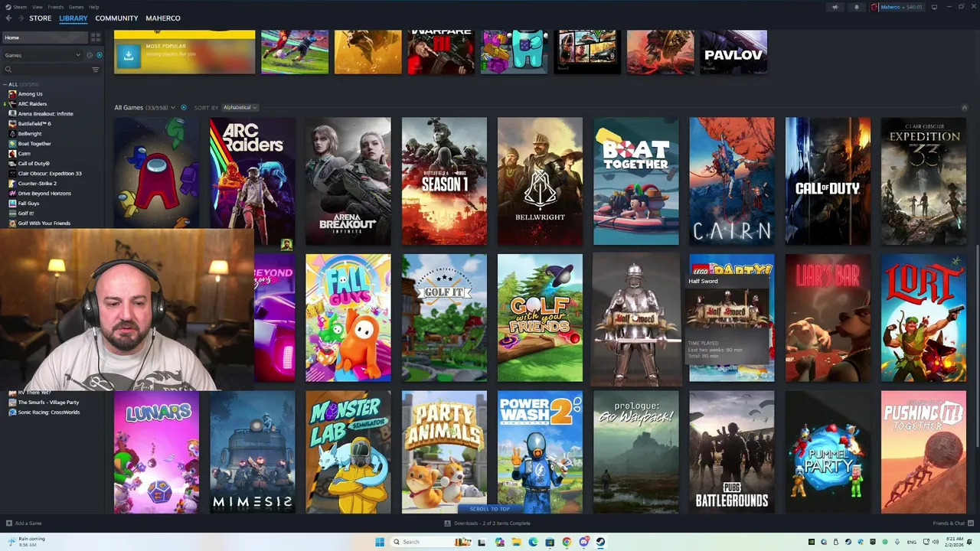The height and width of the screenshot is (551, 980).
Task: Filter library by recent activity clock icon
Action: (x=89, y=55)
